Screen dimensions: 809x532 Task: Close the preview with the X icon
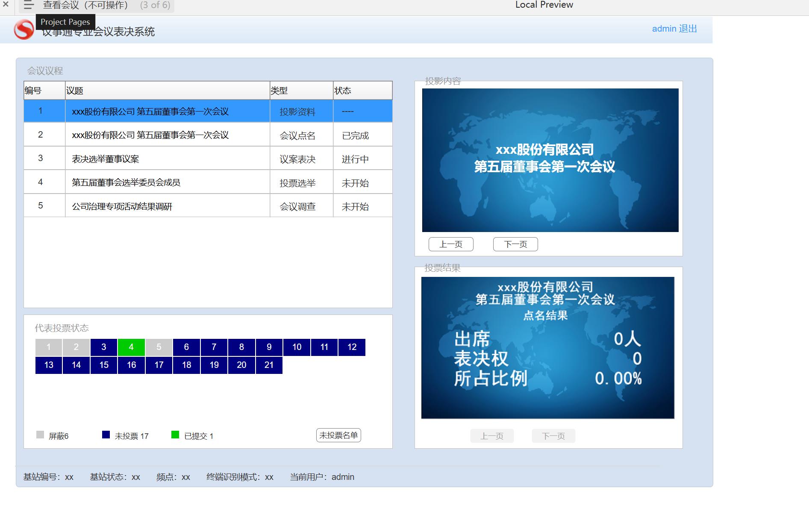6,5
